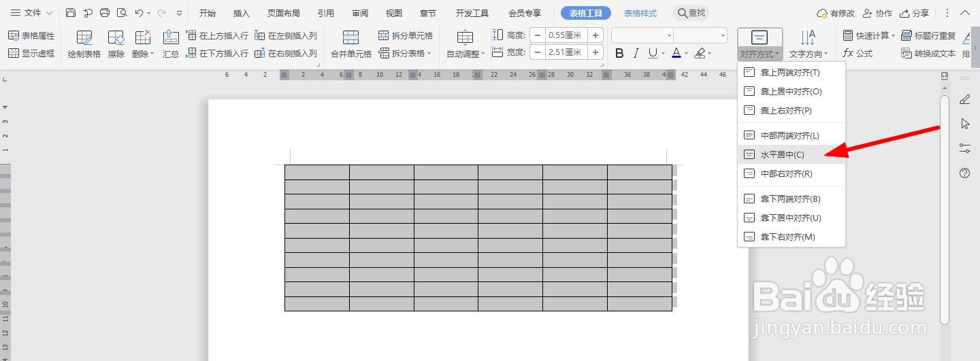Toggle 标题行重复 header row repeat
Image resolution: width=980 pixels, height=361 pixels.
tap(928, 35)
